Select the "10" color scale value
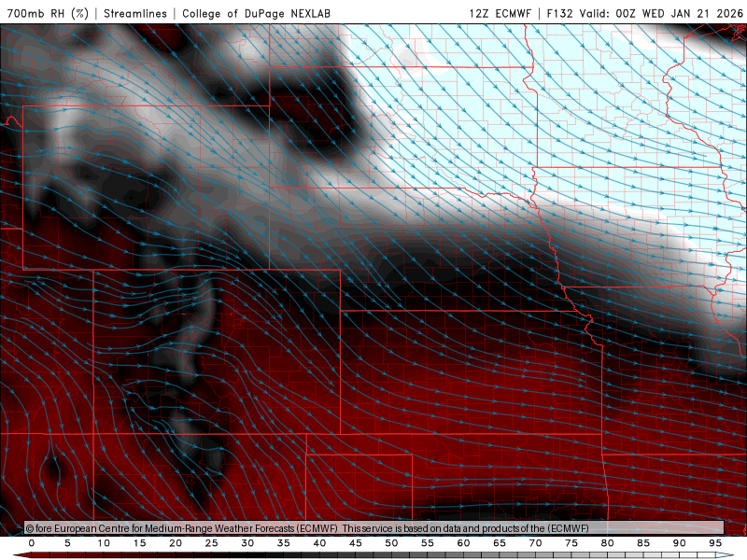 coord(104,543)
